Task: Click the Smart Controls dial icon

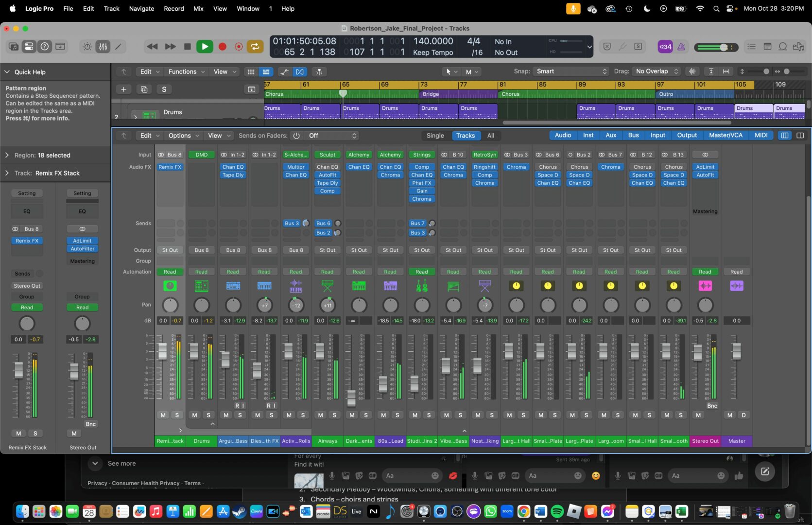Action: coord(87,47)
